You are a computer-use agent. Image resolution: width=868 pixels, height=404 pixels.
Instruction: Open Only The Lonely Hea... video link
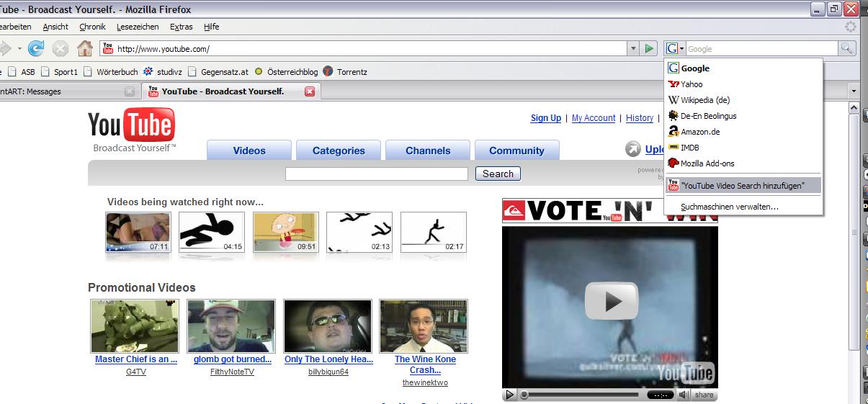coord(328,359)
